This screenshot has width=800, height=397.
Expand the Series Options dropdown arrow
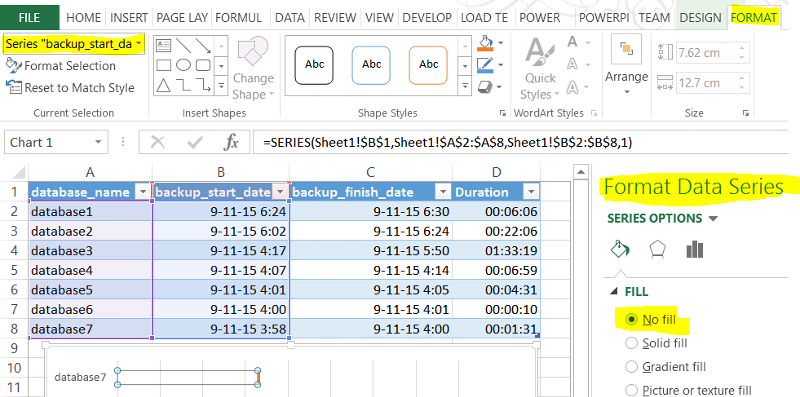point(714,219)
